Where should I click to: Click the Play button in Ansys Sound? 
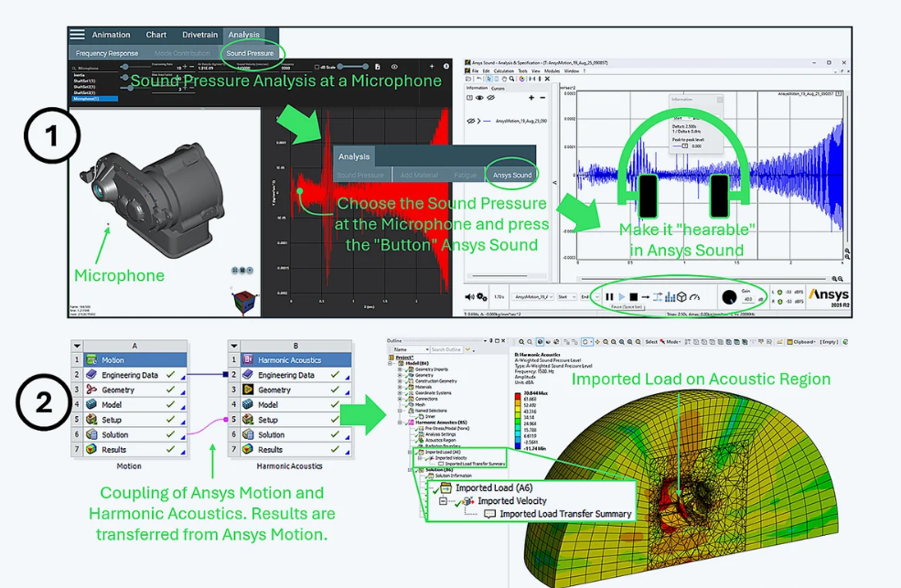click(x=621, y=297)
